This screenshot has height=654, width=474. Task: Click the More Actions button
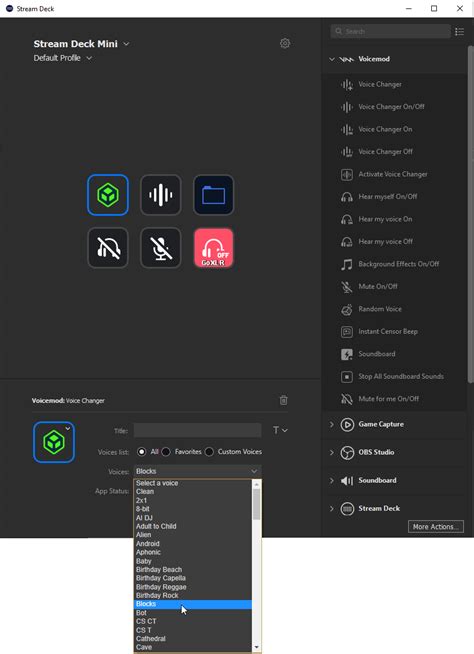pos(436,527)
